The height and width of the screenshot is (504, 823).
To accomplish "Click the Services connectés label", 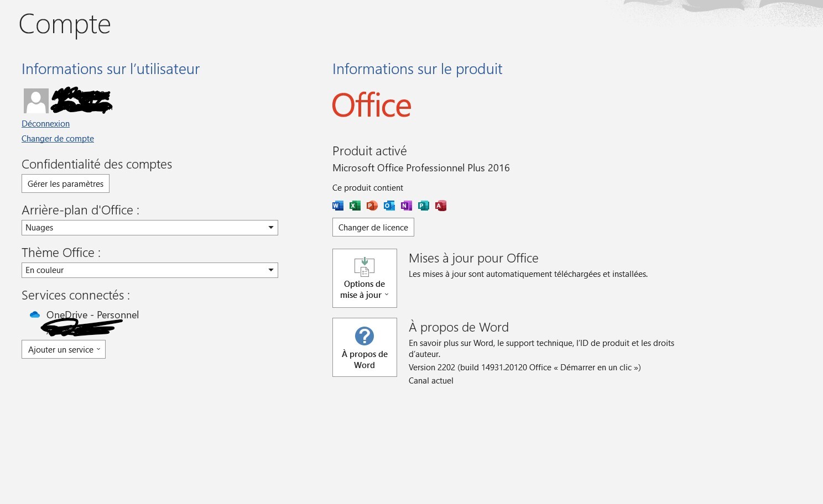I will (x=76, y=295).
